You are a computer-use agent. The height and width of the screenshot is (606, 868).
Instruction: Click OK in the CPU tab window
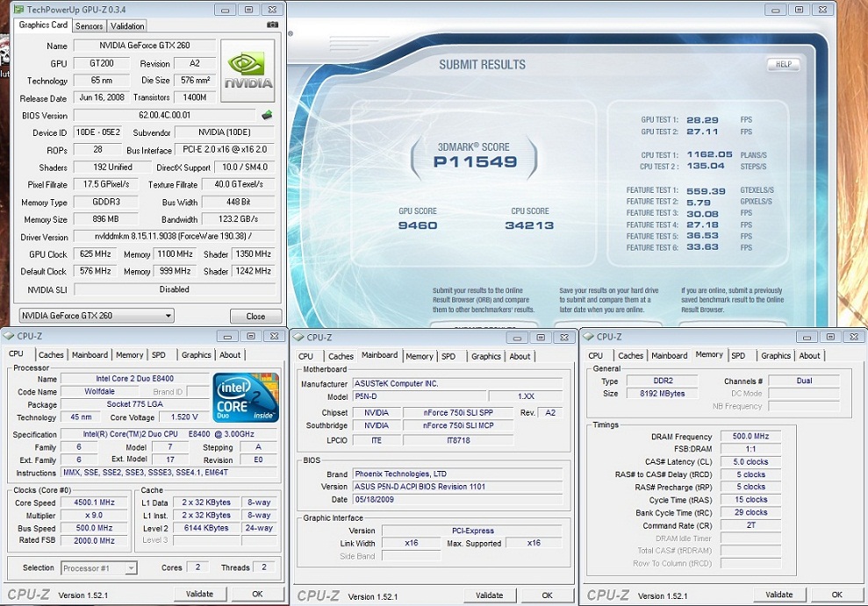(257, 594)
